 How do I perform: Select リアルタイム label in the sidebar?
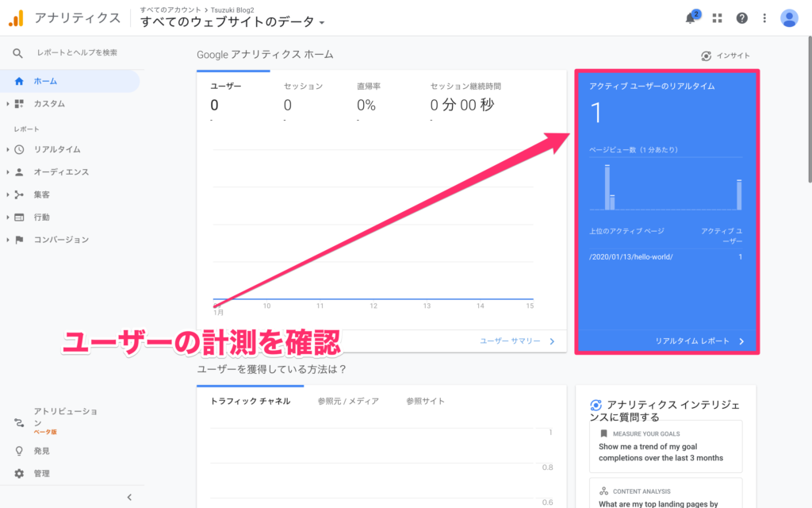(57, 149)
